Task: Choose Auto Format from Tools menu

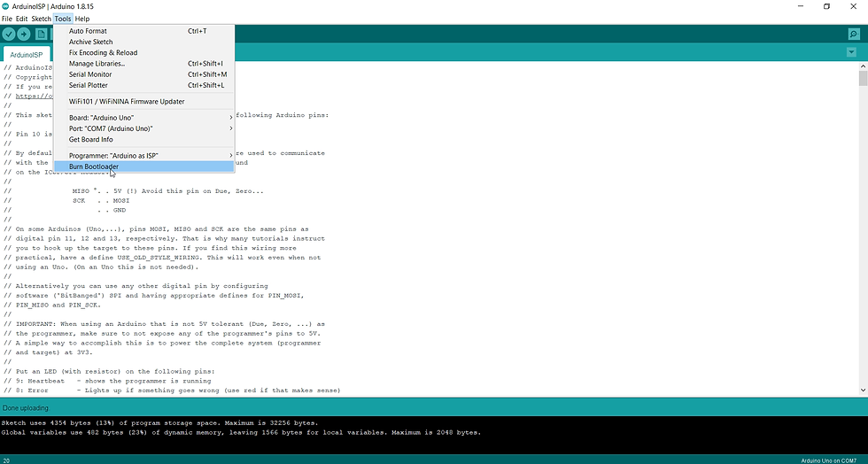Action: pyautogui.click(x=143, y=31)
